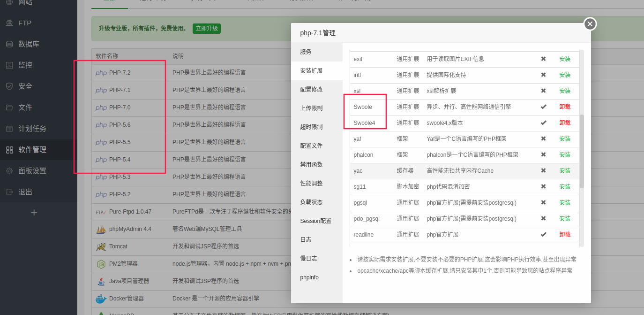This screenshot has height=315, width=644.
Task: Click the PM2管理器 node.js icon
Action: 101,264
